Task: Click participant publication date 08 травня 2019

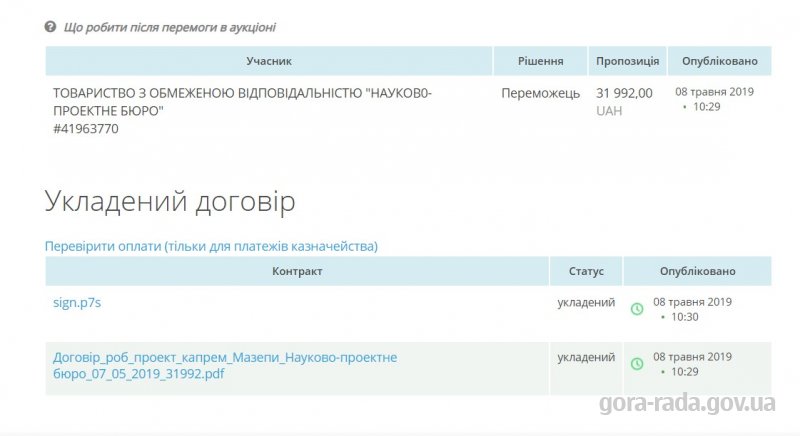Action: tap(714, 92)
